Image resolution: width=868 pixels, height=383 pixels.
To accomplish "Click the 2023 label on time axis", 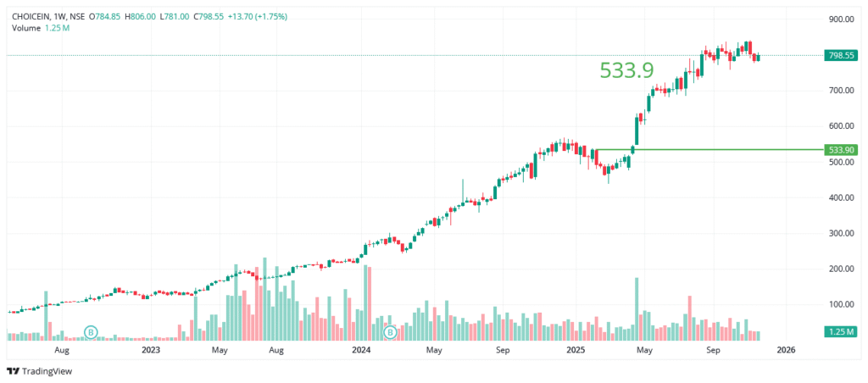I will 151,349.
